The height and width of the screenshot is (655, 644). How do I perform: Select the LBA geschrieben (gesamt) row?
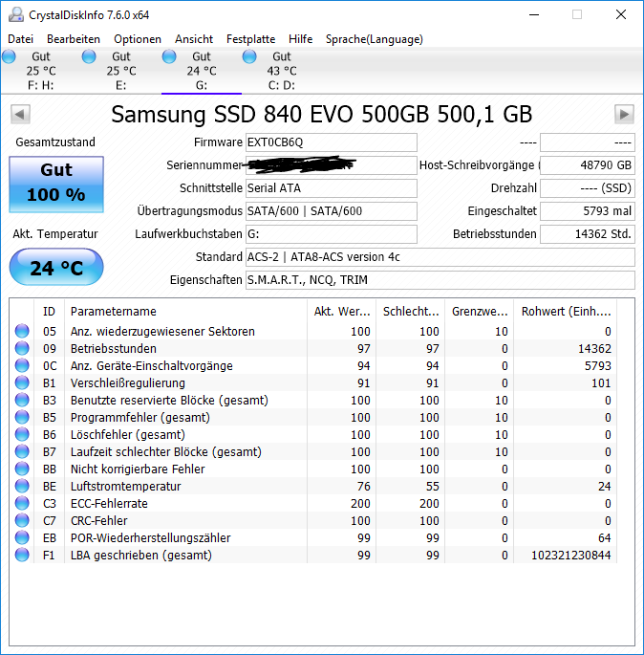click(313, 555)
